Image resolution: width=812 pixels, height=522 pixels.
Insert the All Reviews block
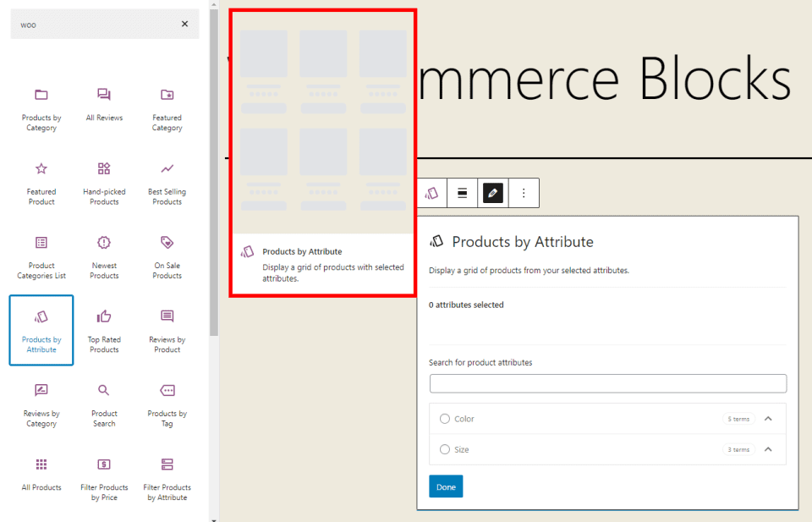coord(103,95)
